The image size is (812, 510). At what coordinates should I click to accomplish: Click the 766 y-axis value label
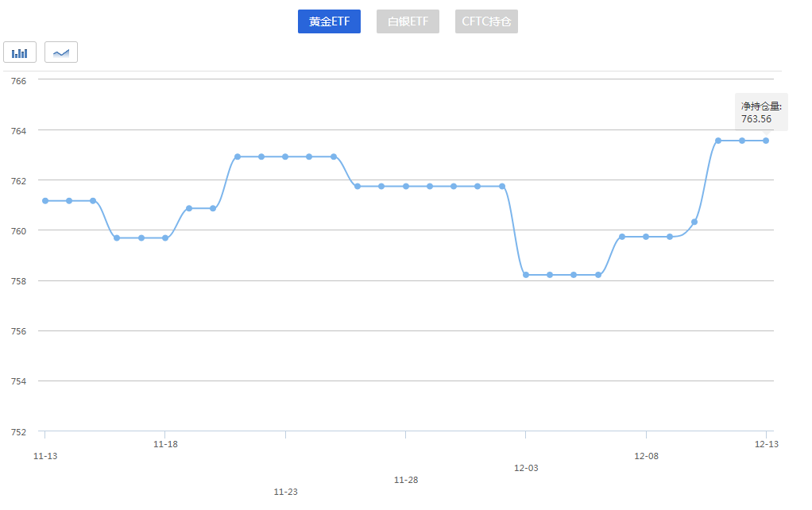point(19,80)
